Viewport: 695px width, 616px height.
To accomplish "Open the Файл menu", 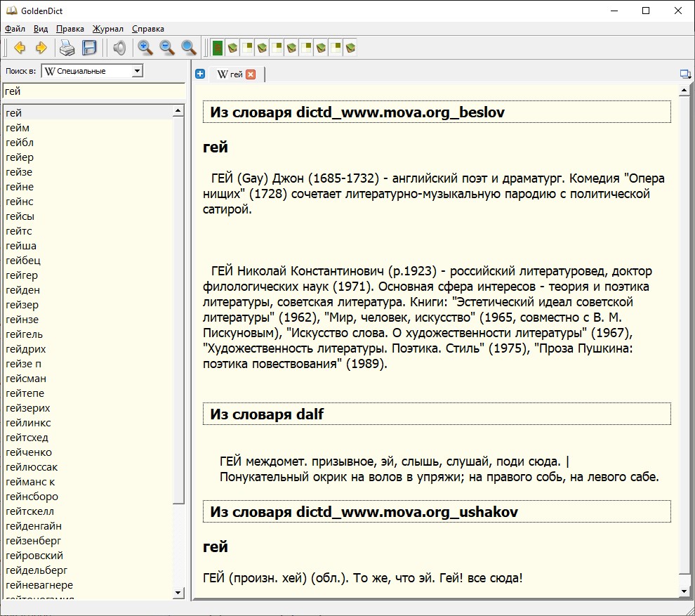I will (15, 29).
